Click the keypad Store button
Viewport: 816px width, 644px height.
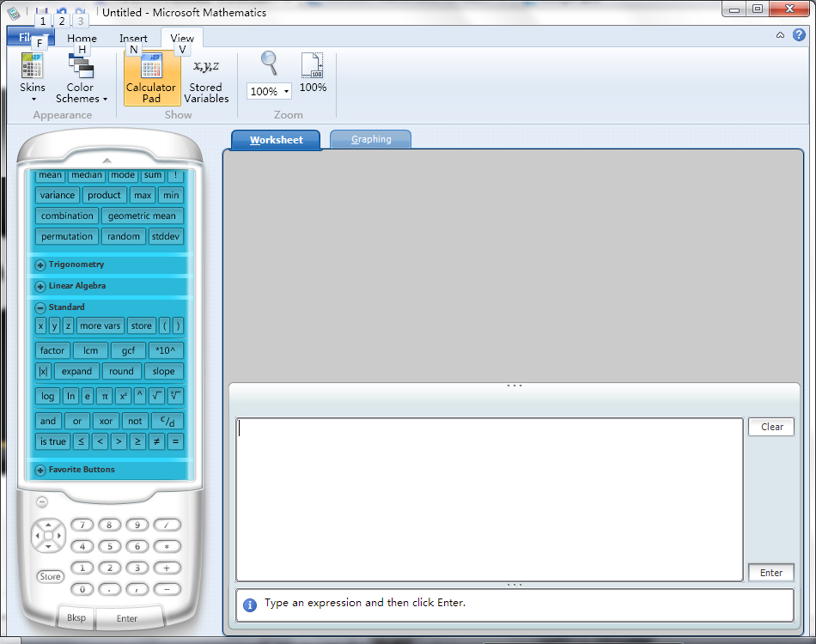coord(50,576)
